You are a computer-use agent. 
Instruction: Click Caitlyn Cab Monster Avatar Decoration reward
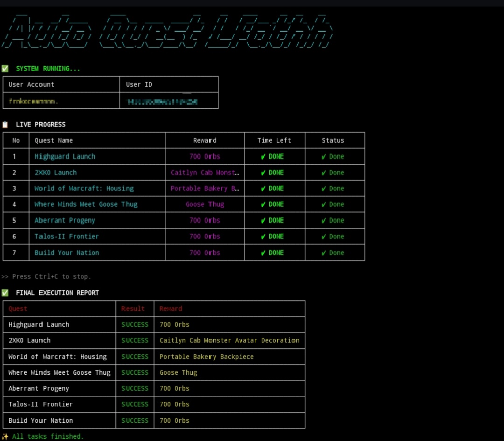pos(230,340)
